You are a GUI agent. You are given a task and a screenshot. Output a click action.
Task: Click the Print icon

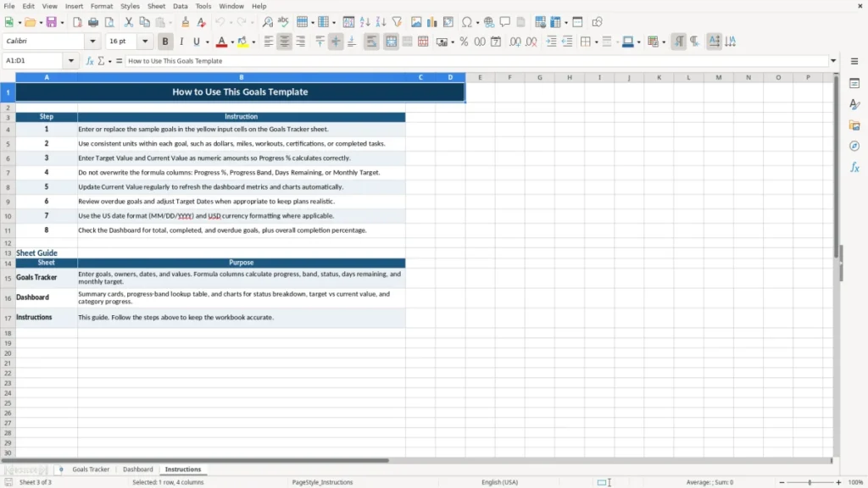coord(93,22)
